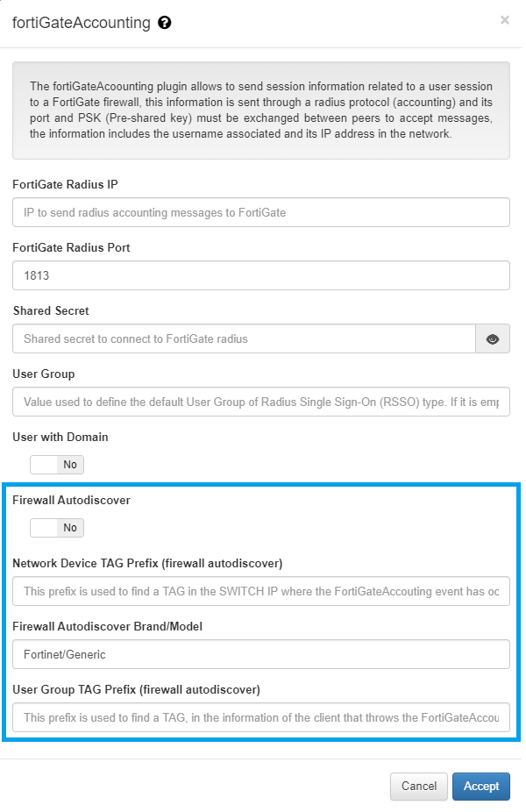Toggle the User with Domain switch
This screenshot has width=526, height=812.
[x=57, y=465]
